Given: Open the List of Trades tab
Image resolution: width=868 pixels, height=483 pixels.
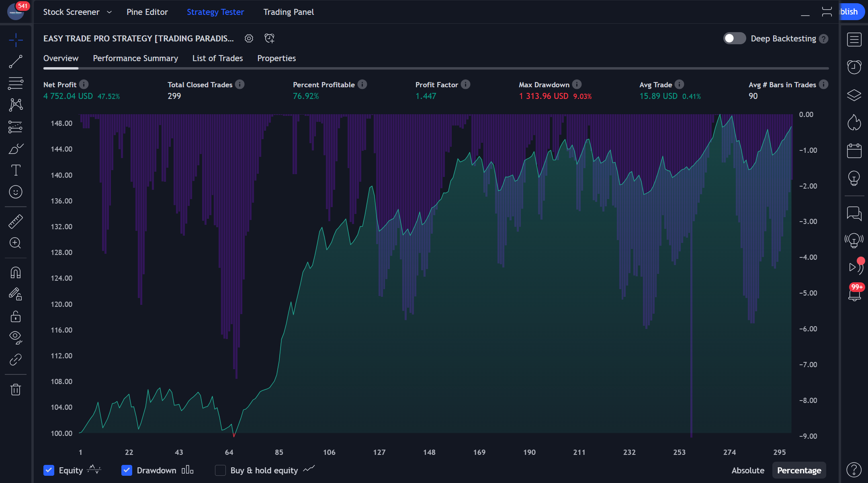Looking at the screenshot, I should (x=217, y=58).
